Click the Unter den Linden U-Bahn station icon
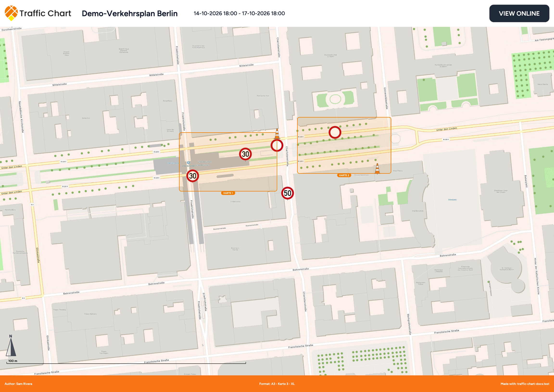Viewport: 554px width, 392px height. [189, 163]
